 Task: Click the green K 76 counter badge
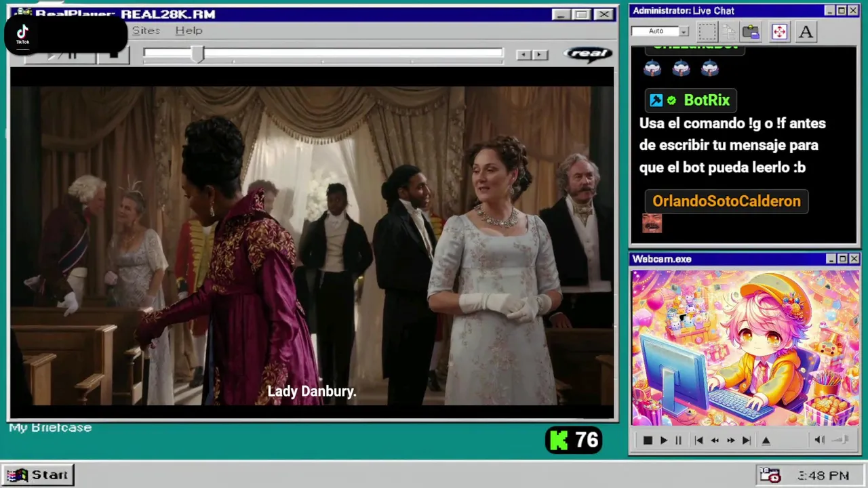coord(574,441)
